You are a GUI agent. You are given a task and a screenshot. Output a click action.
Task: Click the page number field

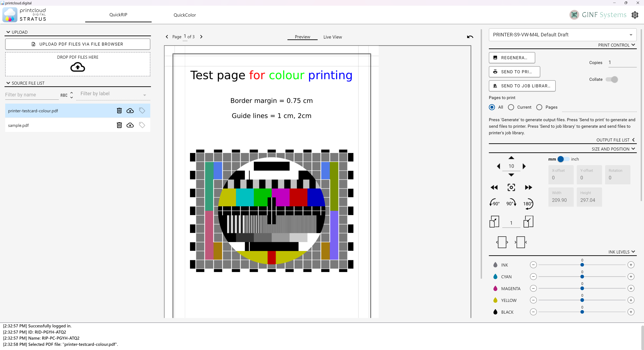[185, 37]
